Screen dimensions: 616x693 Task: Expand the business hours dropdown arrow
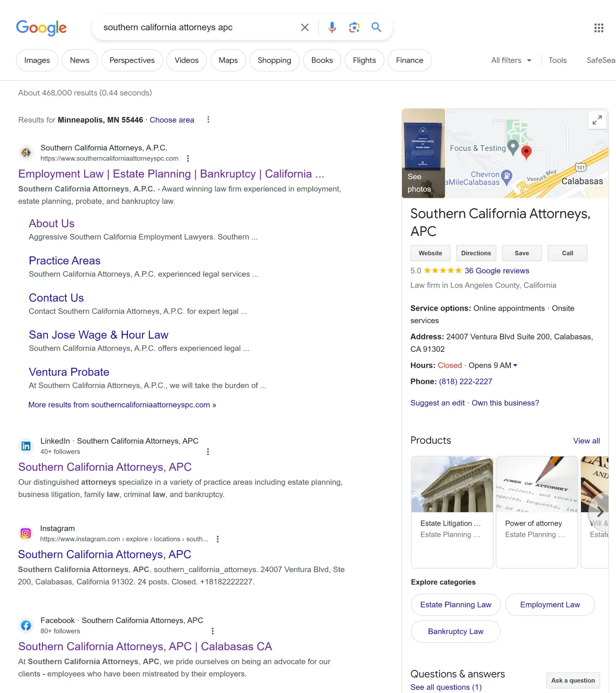pos(515,365)
